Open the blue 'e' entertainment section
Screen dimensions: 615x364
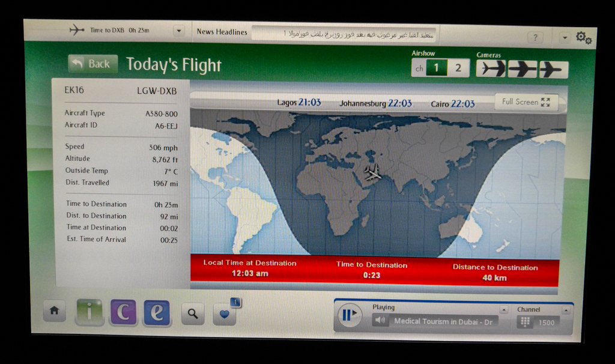click(156, 314)
